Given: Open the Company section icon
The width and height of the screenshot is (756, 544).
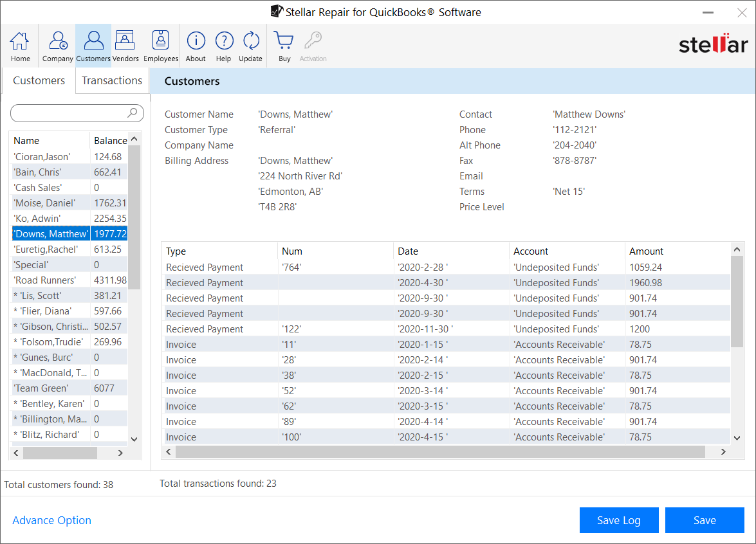Looking at the screenshot, I should pyautogui.click(x=57, y=46).
